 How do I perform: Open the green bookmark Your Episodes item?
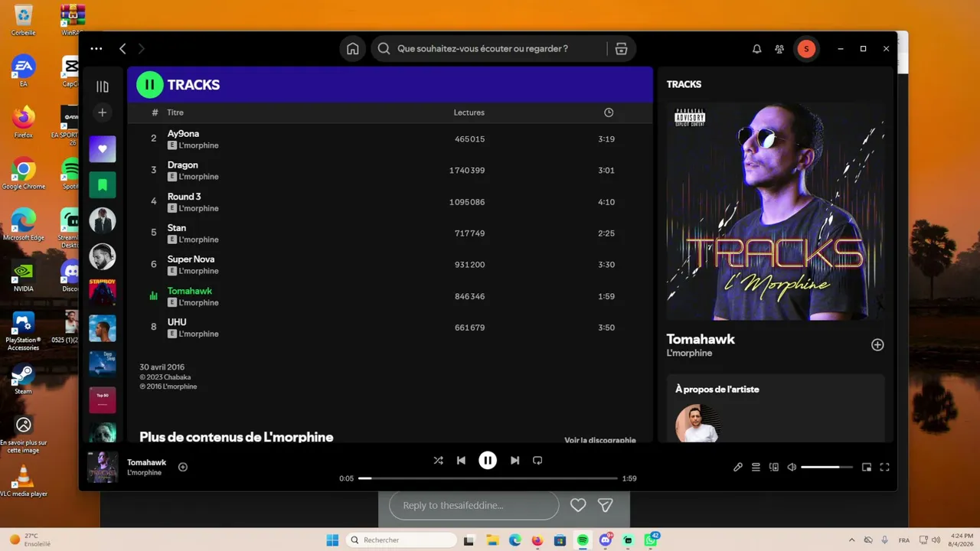click(102, 184)
